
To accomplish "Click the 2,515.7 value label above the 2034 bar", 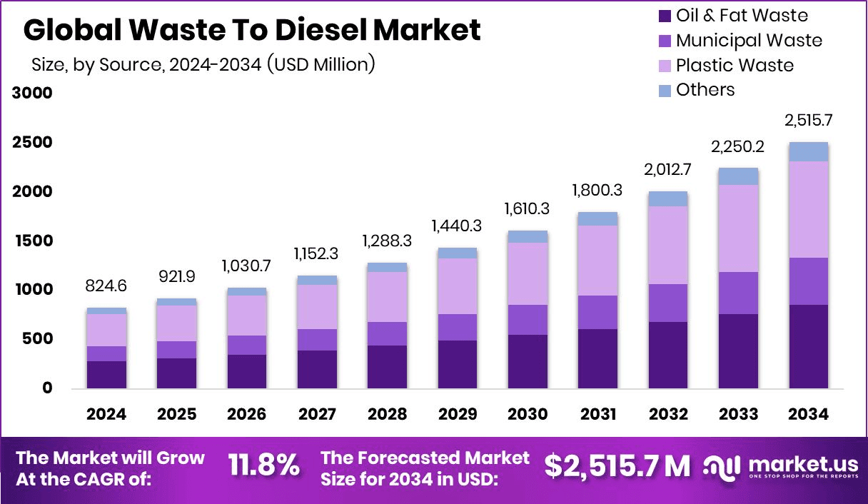I will point(808,121).
